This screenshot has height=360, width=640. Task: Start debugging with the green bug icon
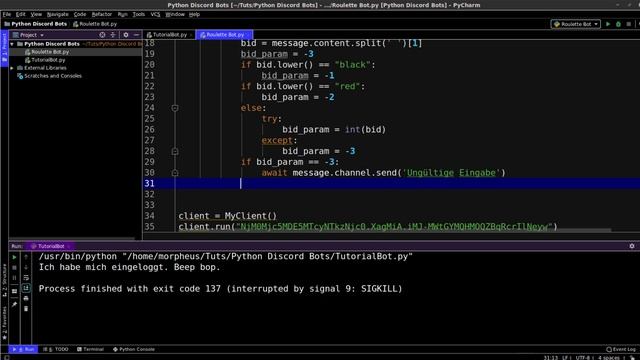coord(618,24)
